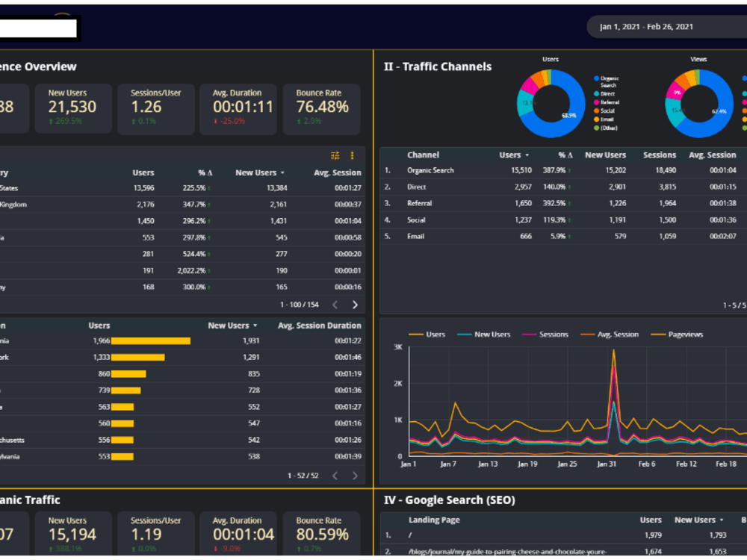This screenshot has height=560, width=747.
Task: Click the 1,966 users bar in region table
Action: (x=151, y=341)
